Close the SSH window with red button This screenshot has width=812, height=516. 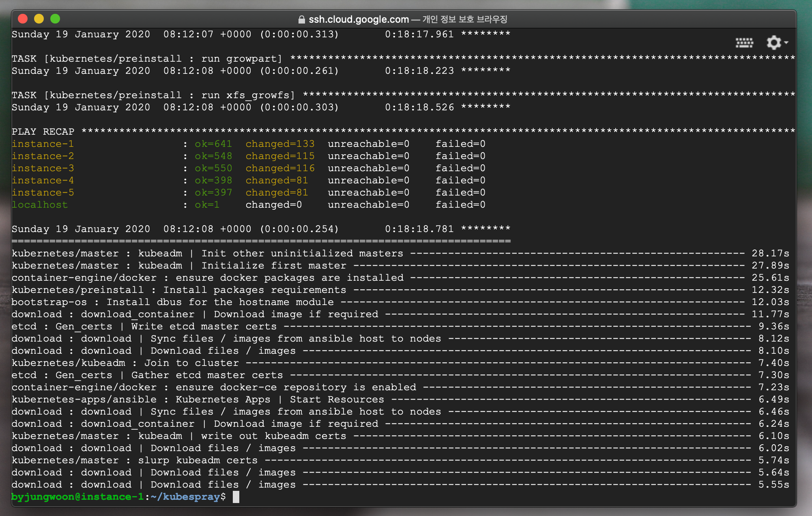pyautogui.click(x=23, y=19)
